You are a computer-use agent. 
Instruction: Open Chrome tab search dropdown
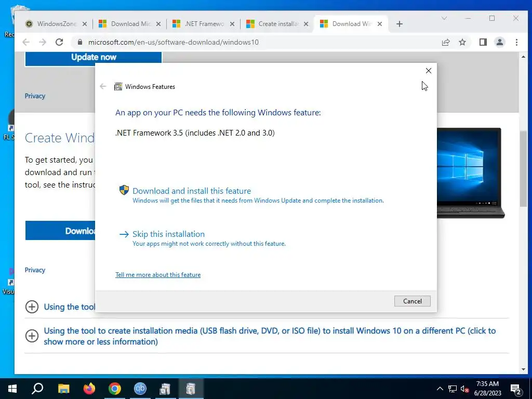pyautogui.click(x=444, y=18)
